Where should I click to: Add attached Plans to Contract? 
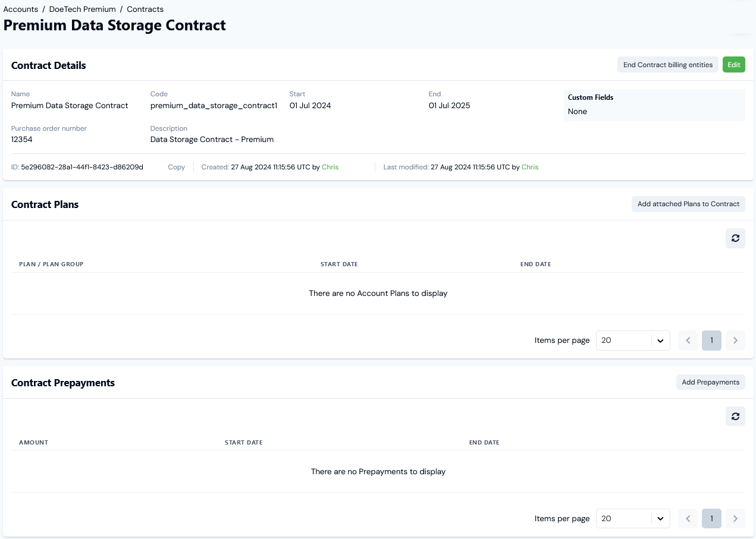pyautogui.click(x=688, y=204)
